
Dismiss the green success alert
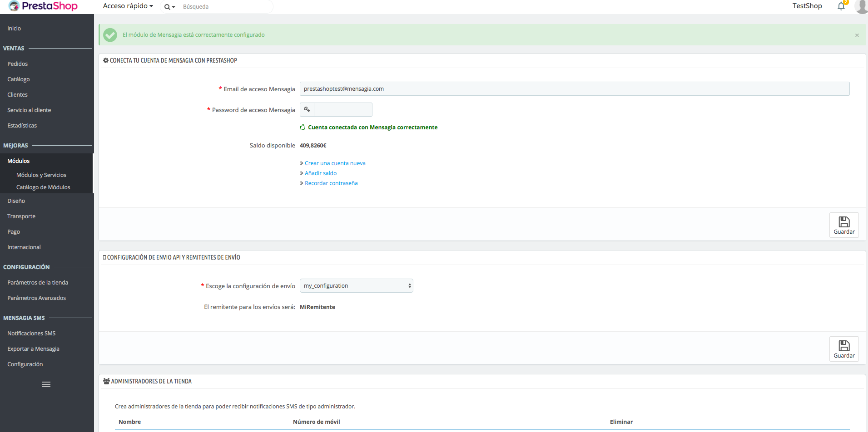coord(857,35)
